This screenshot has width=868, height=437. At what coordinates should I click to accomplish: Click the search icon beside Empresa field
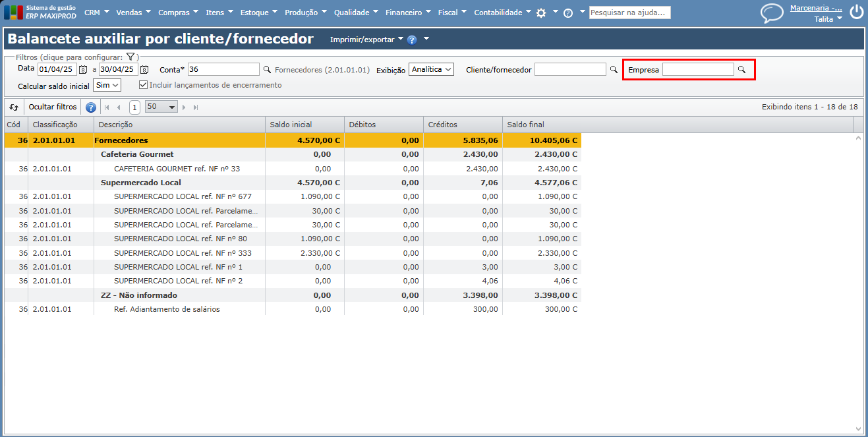point(741,69)
